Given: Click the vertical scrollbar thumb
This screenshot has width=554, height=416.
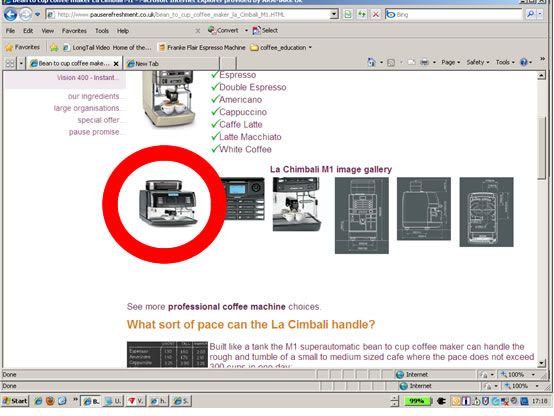Looking at the screenshot, I should click(x=541, y=149).
